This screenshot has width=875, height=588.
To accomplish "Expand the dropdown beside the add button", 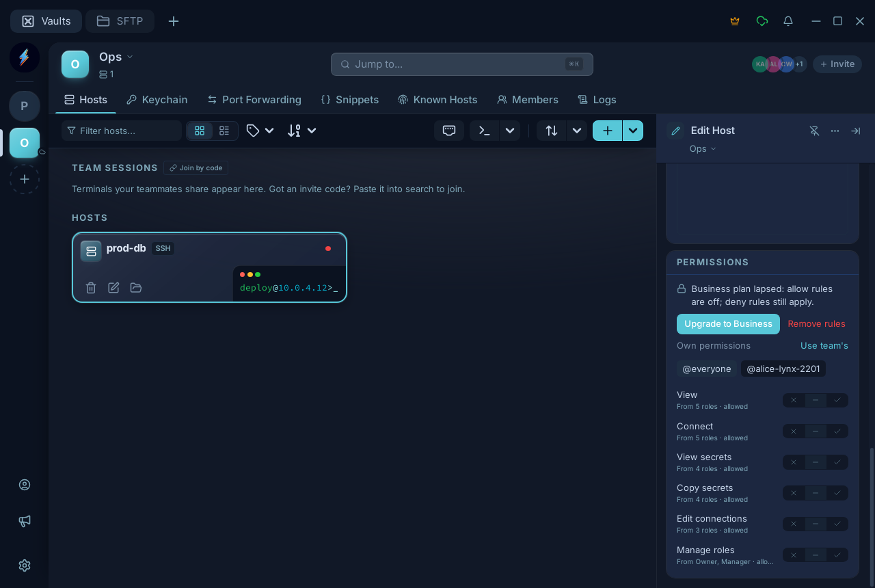I will tap(633, 131).
